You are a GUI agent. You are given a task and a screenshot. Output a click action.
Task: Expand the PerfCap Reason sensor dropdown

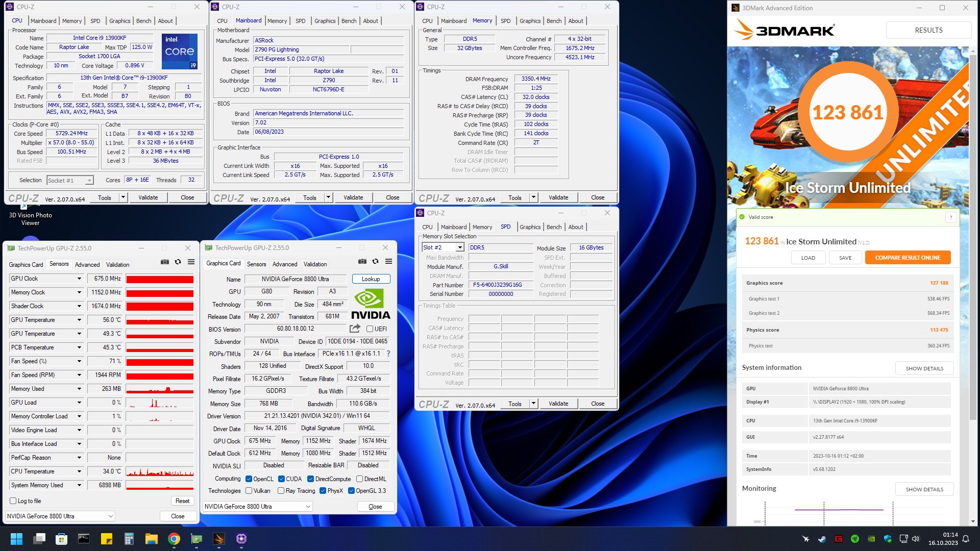pyautogui.click(x=79, y=458)
